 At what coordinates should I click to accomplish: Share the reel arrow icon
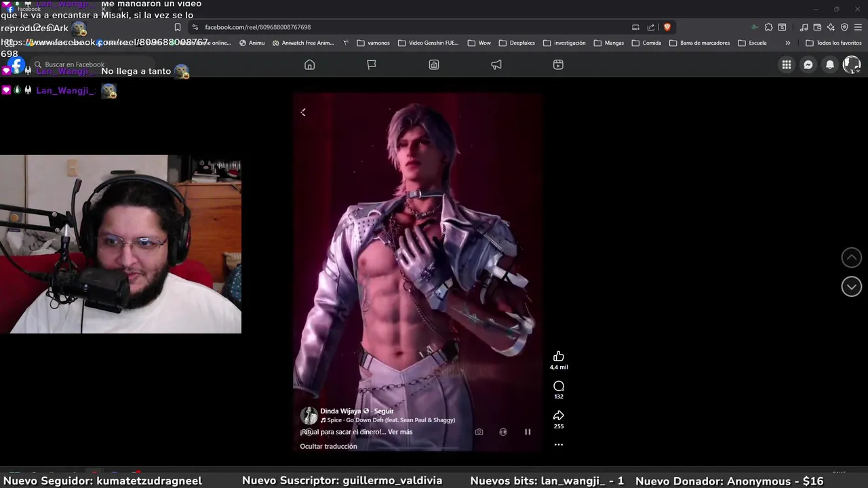559,415
